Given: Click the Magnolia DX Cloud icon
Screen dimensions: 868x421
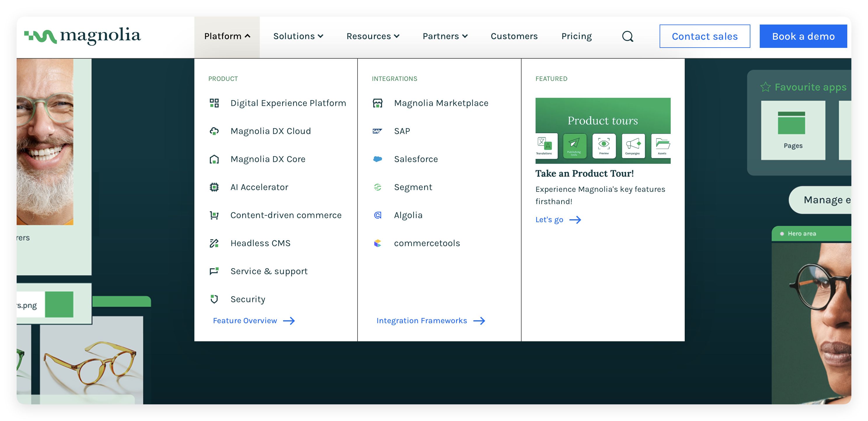Looking at the screenshot, I should point(214,131).
